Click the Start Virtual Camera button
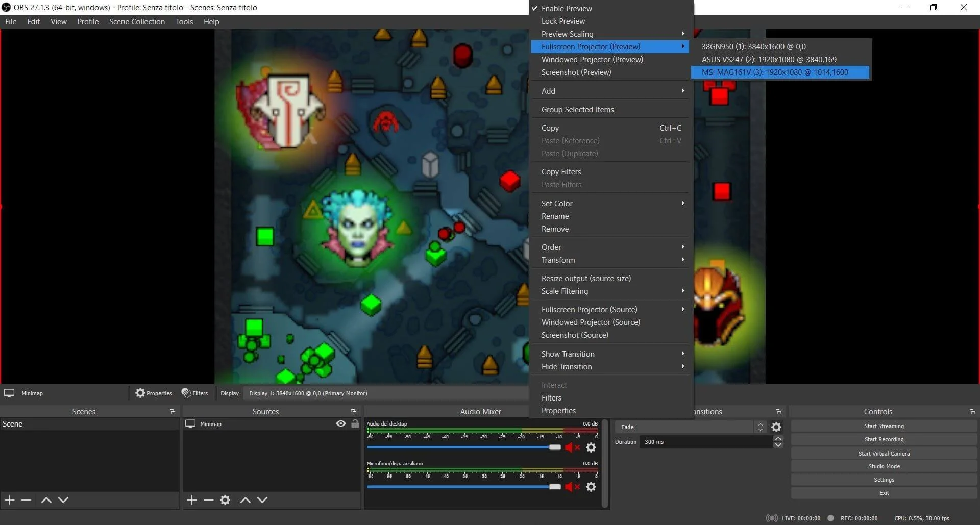The width and height of the screenshot is (980, 525). (x=884, y=453)
